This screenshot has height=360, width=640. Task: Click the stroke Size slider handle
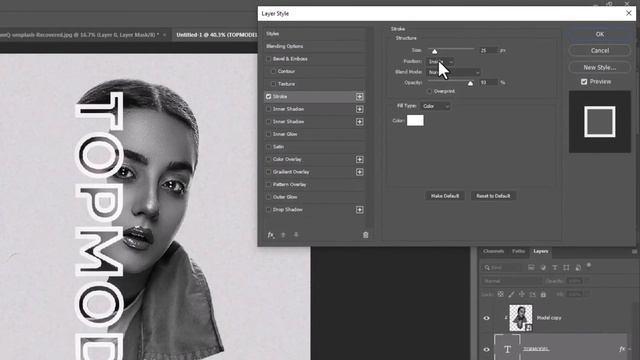(434, 51)
